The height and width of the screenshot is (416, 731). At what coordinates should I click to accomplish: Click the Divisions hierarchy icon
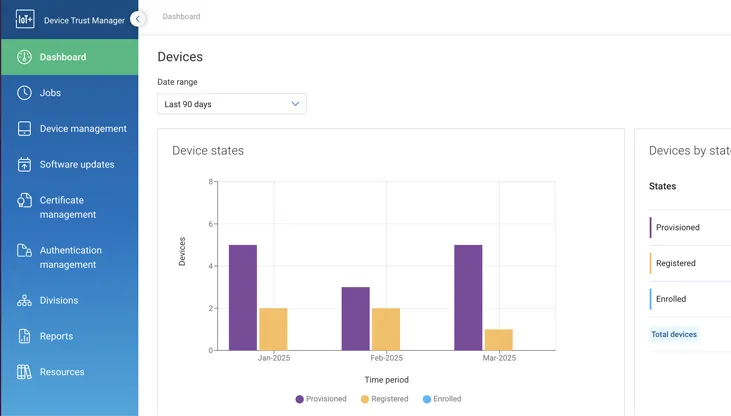pos(24,301)
